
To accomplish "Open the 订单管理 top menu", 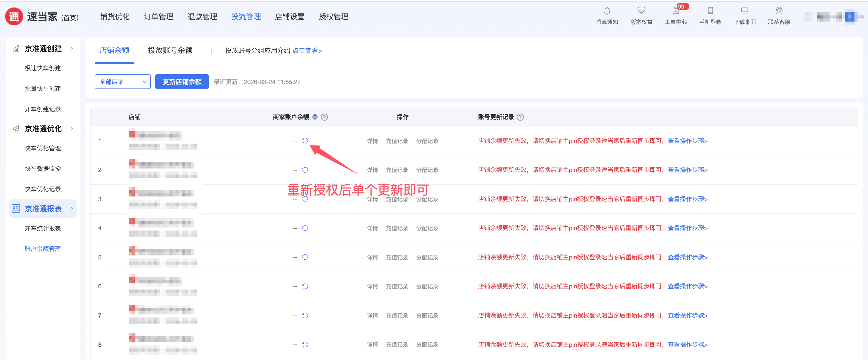I will pos(158,17).
